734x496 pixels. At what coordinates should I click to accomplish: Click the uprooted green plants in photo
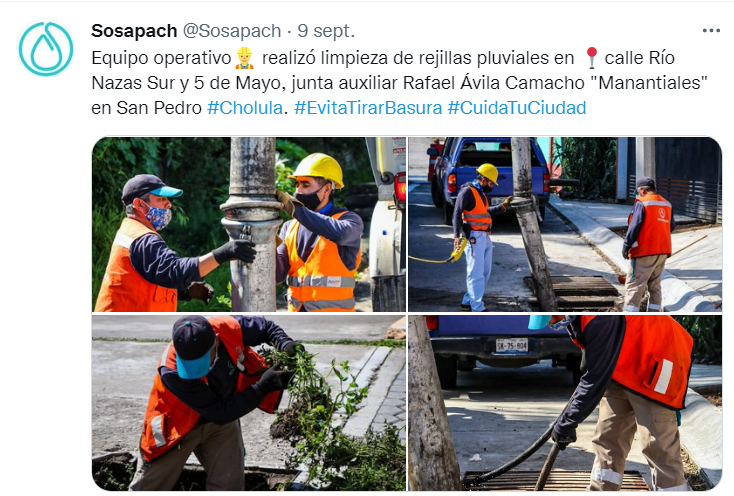point(328,412)
